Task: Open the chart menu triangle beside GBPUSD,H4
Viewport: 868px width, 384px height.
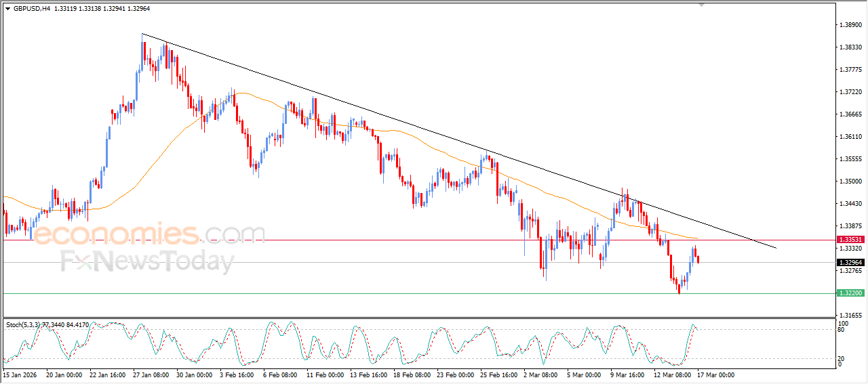Action: 8,9
